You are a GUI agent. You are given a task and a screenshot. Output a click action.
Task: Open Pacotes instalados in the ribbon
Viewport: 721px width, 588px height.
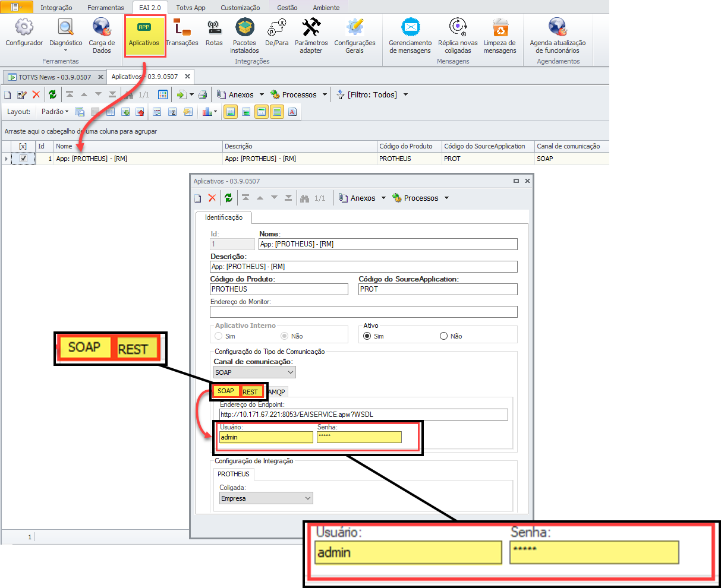coord(245,37)
